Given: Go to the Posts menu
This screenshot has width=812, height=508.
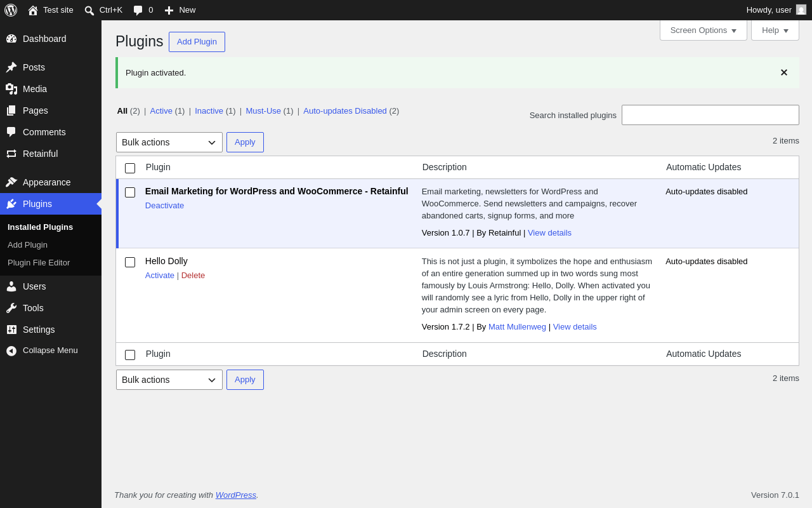Looking at the screenshot, I should tap(51, 67).
